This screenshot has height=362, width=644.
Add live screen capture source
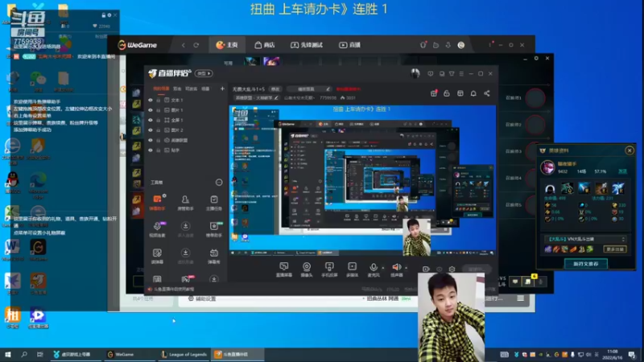(284, 269)
